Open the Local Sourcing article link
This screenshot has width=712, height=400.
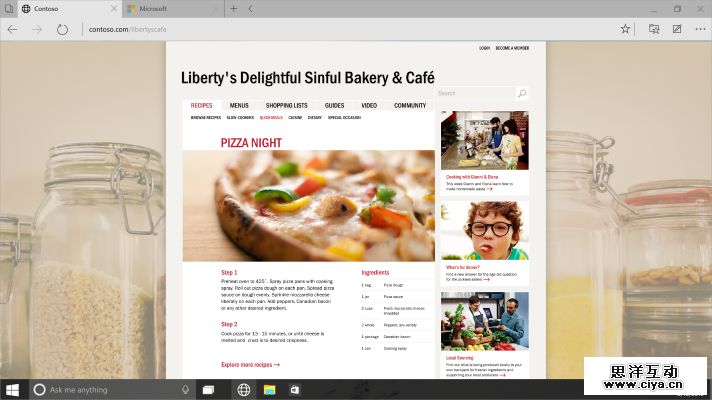coord(460,358)
